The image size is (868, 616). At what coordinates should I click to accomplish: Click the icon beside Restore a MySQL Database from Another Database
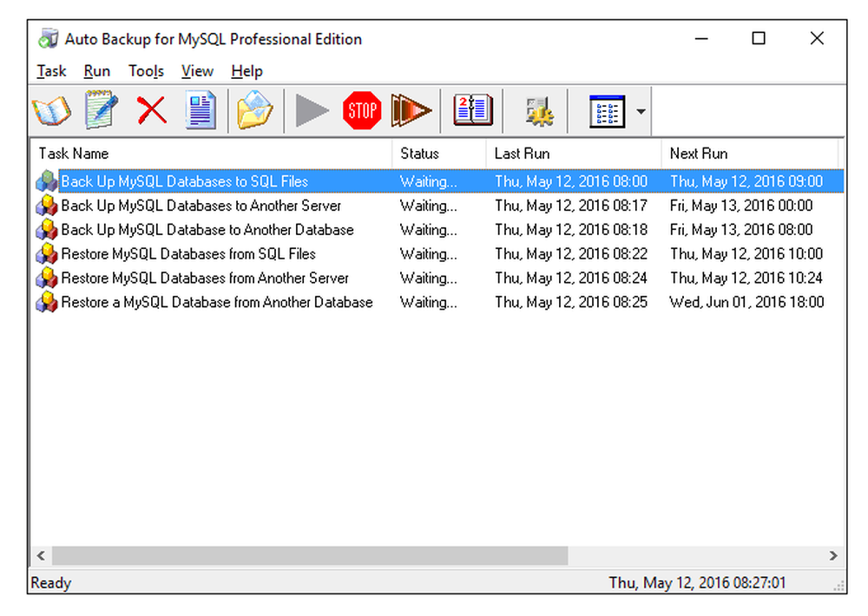point(47,302)
